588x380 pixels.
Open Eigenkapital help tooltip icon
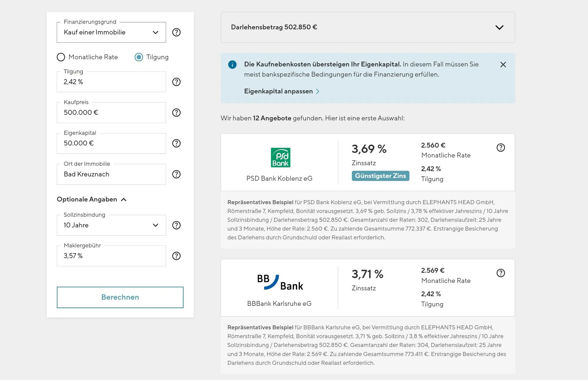click(x=176, y=143)
